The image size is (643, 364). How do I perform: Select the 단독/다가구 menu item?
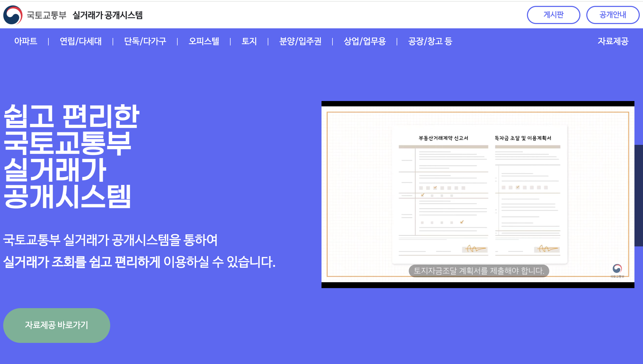tap(145, 41)
